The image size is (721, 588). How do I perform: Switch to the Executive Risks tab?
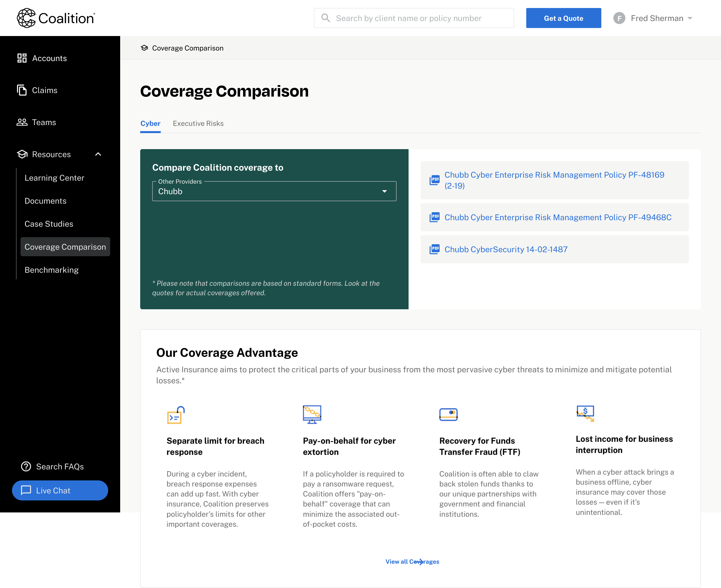[x=198, y=123]
